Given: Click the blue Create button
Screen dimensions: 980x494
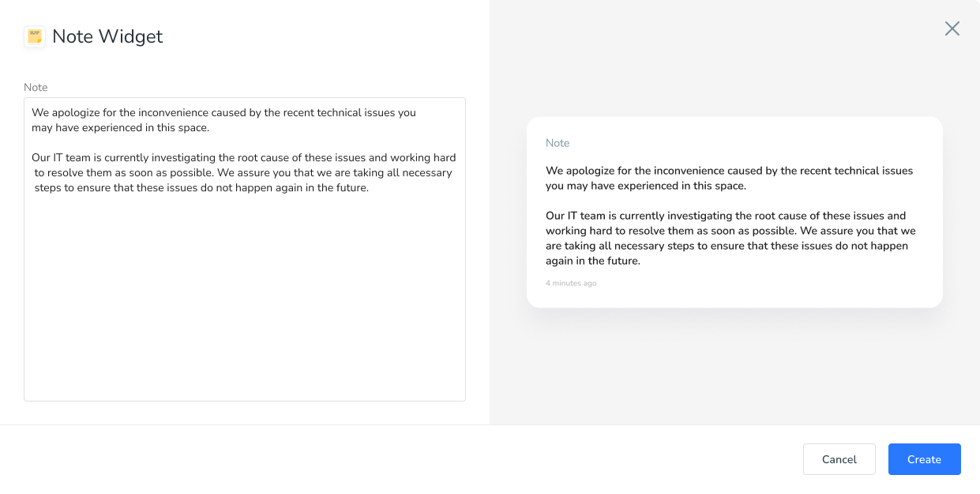Looking at the screenshot, I should click(924, 459).
